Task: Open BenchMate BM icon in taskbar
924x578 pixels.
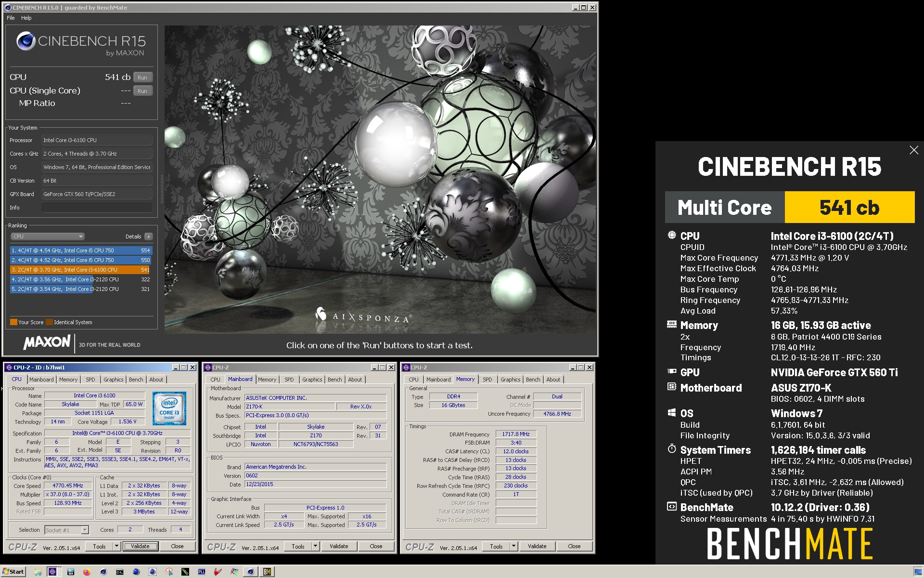Action: coord(267,572)
